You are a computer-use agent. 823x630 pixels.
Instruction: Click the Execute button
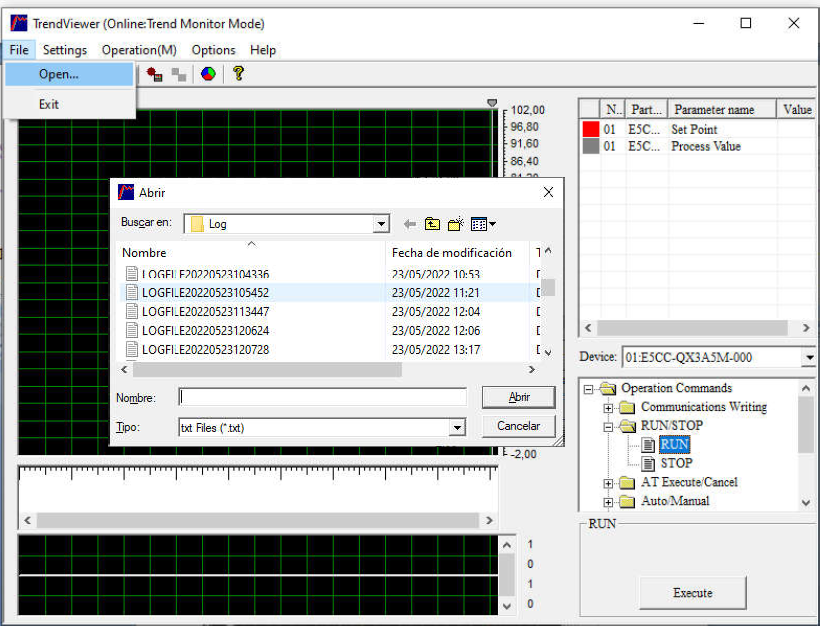tap(693, 593)
